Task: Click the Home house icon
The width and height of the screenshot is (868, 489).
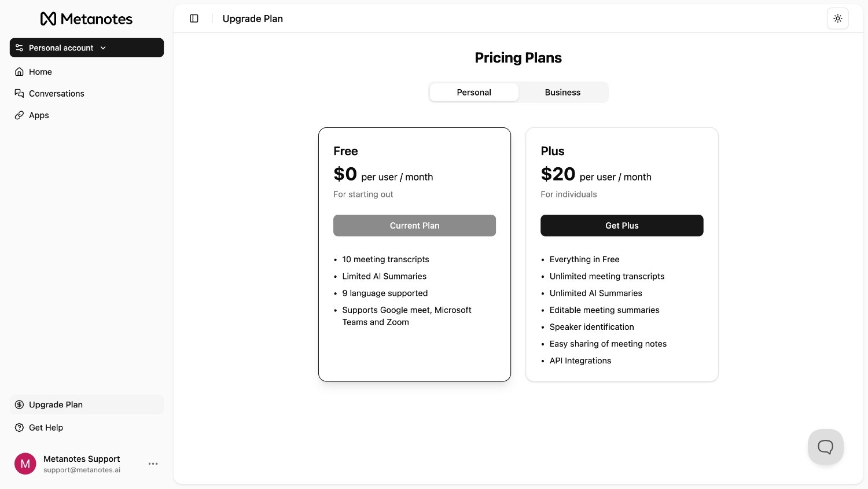Action: tap(19, 72)
